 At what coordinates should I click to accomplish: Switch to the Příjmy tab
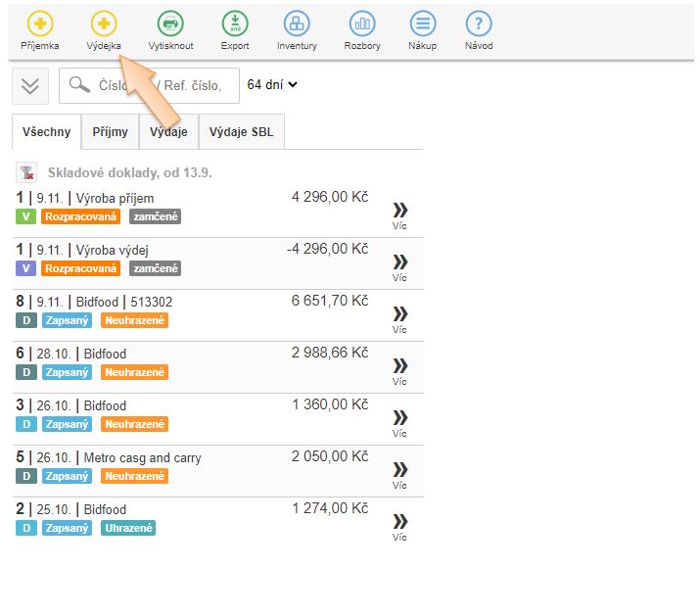(x=110, y=131)
